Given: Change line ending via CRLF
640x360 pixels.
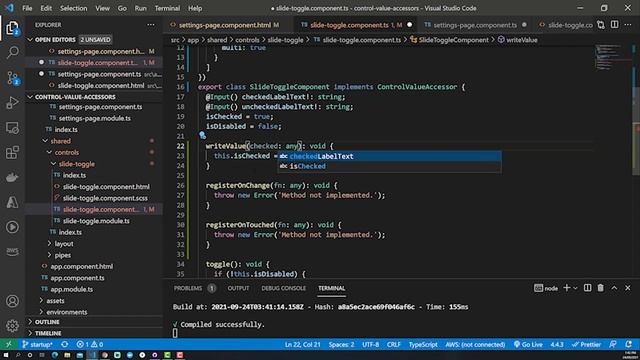Looking at the screenshot, I should coord(393,344).
